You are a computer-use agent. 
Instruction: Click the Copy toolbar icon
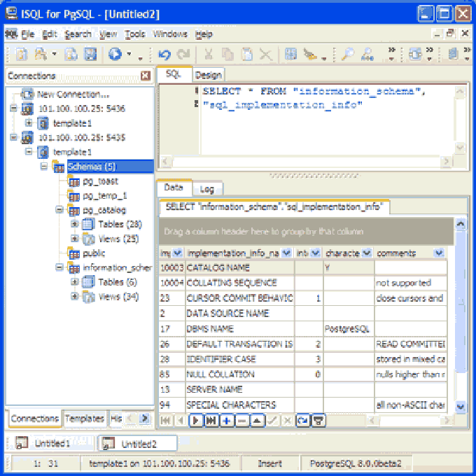[x=227, y=55]
